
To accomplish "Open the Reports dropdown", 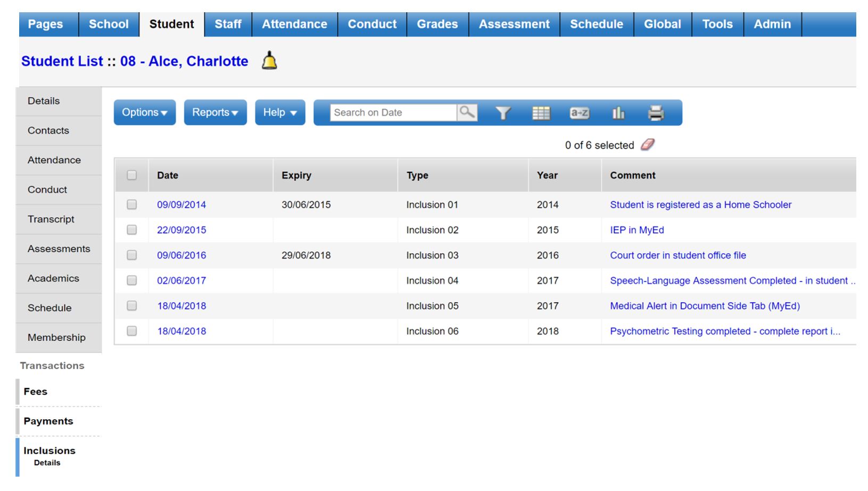I will pos(215,112).
